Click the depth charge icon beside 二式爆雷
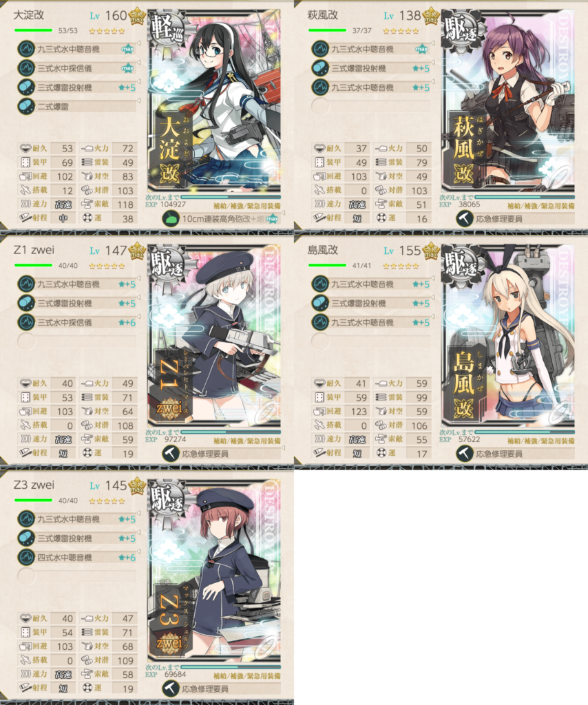Viewport: 588px width, 705px height. 26,107
